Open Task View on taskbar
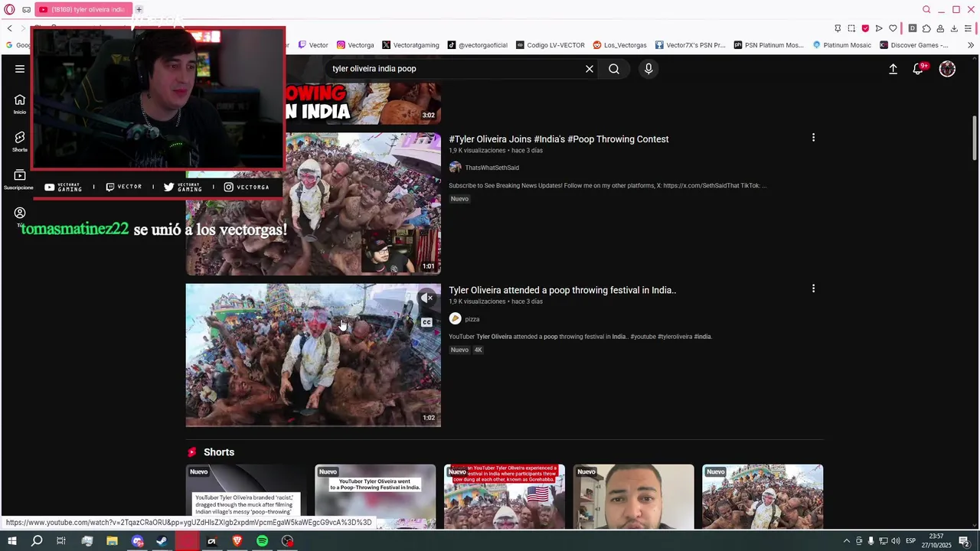980x551 pixels. (61, 541)
